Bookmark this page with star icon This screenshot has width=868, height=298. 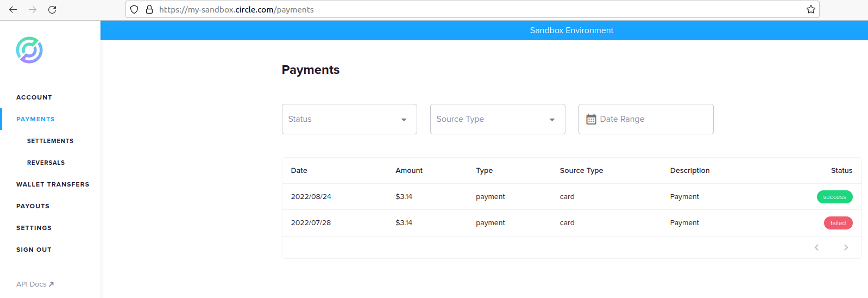(x=810, y=10)
